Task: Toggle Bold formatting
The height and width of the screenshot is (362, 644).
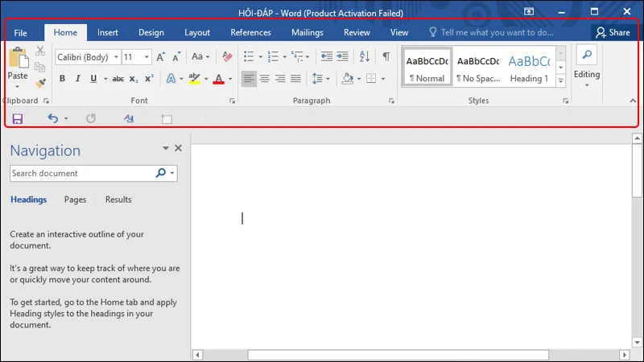Action: [62, 79]
